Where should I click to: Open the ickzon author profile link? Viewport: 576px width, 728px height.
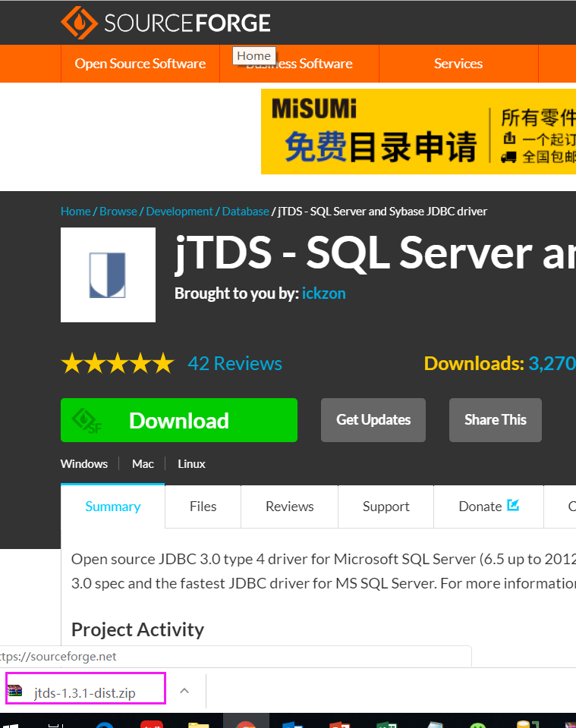point(324,293)
